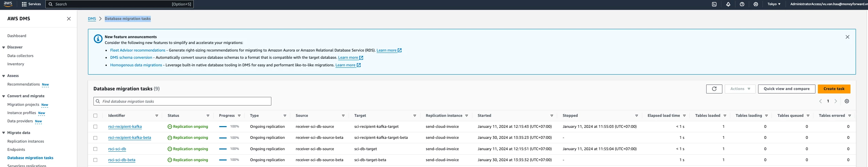Collapse the Discover section
The height and width of the screenshot is (167, 868).
(x=3, y=47)
